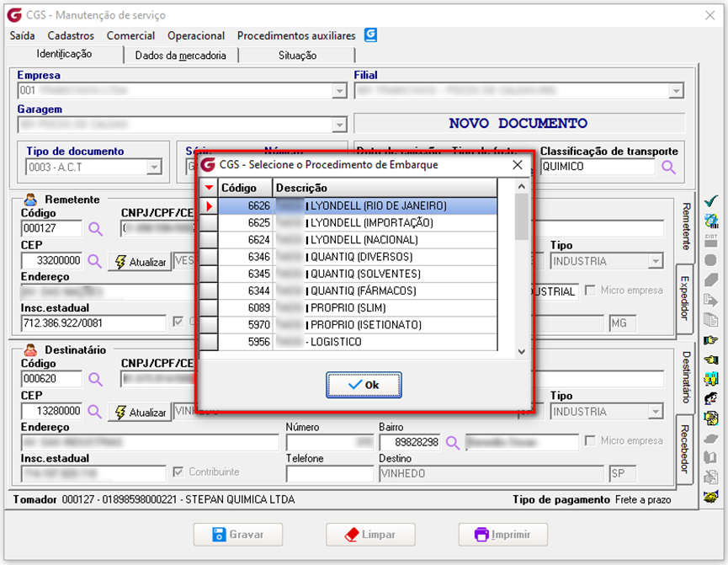Select the Recebedor vertical side tab
The width and height of the screenshot is (728, 565).
[684, 449]
